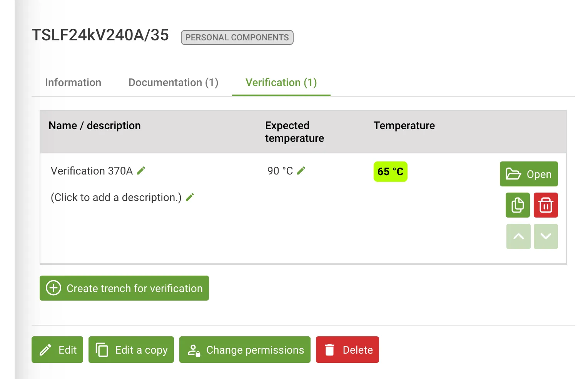The width and height of the screenshot is (588, 379).
Task: Click Edit a copy
Action: [131, 349]
